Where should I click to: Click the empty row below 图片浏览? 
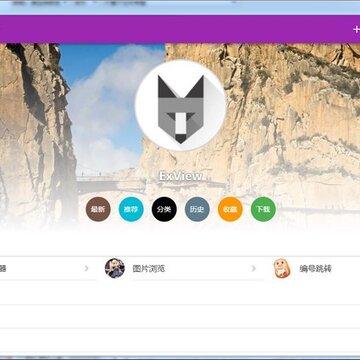[x=180, y=292]
